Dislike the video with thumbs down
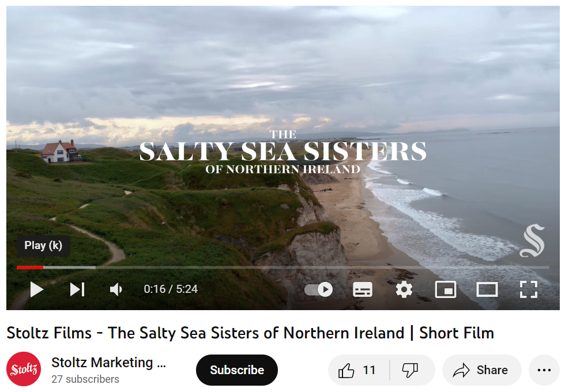The height and width of the screenshot is (392, 565). click(x=410, y=370)
